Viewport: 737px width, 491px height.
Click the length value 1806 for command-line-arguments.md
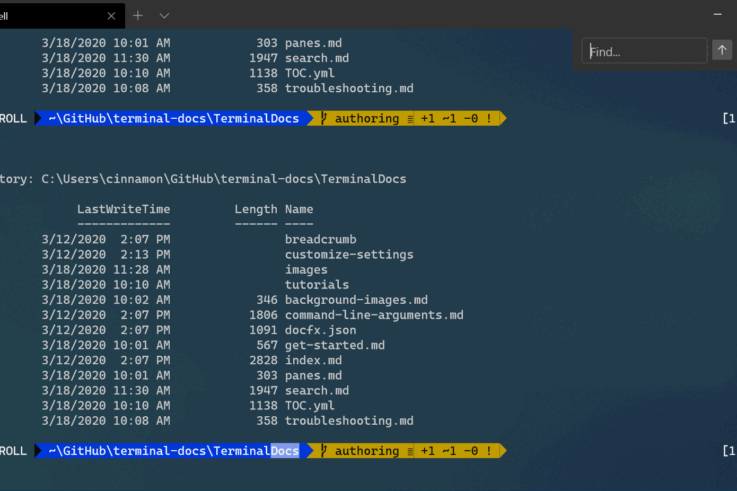(x=263, y=315)
